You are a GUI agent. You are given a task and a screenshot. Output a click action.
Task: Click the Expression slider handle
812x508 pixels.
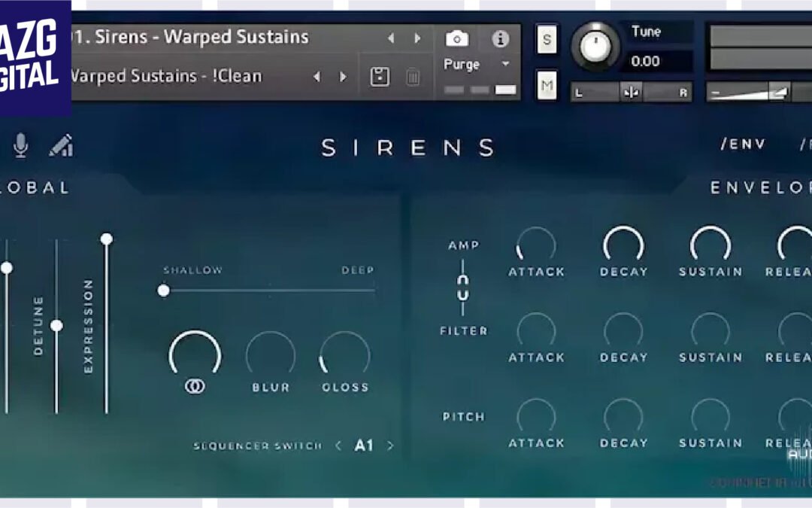point(107,239)
